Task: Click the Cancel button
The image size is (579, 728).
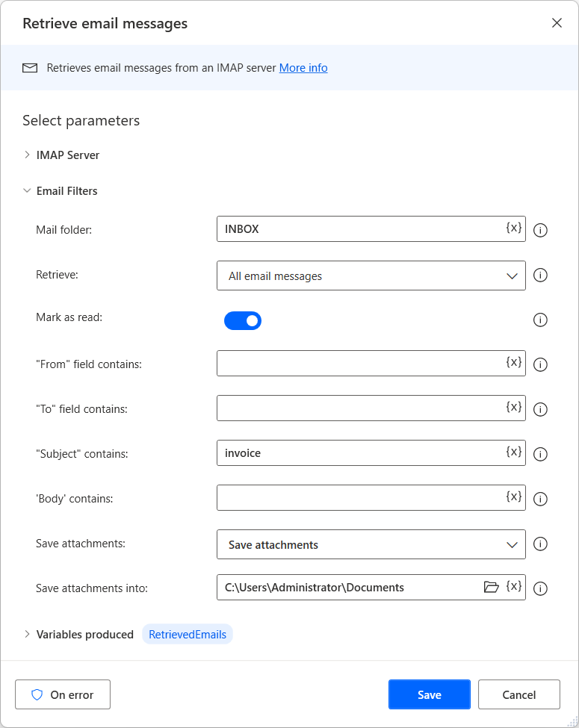Action: point(518,694)
